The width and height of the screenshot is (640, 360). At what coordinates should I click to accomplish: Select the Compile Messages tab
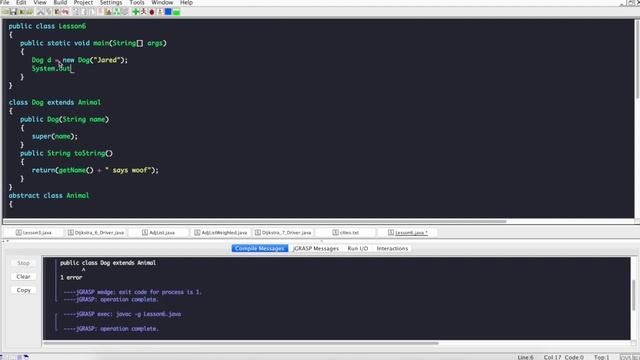tap(260, 249)
